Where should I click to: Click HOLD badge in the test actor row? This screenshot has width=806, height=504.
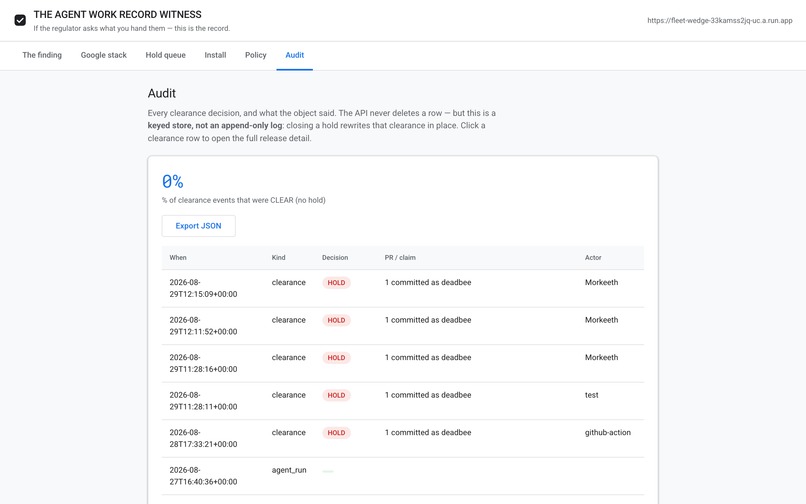(336, 395)
